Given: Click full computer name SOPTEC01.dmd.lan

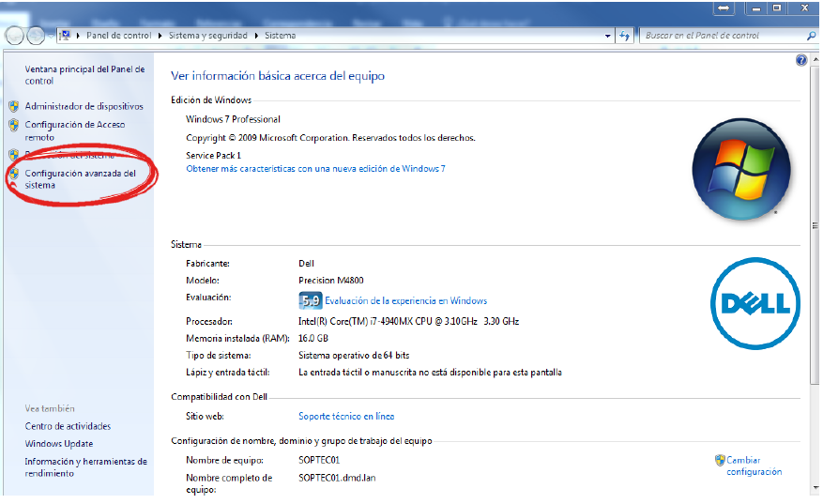Looking at the screenshot, I should click(337, 478).
